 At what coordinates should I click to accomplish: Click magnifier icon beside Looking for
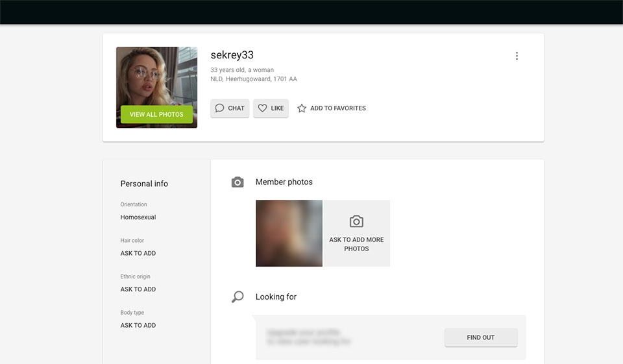tap(238, 297)
